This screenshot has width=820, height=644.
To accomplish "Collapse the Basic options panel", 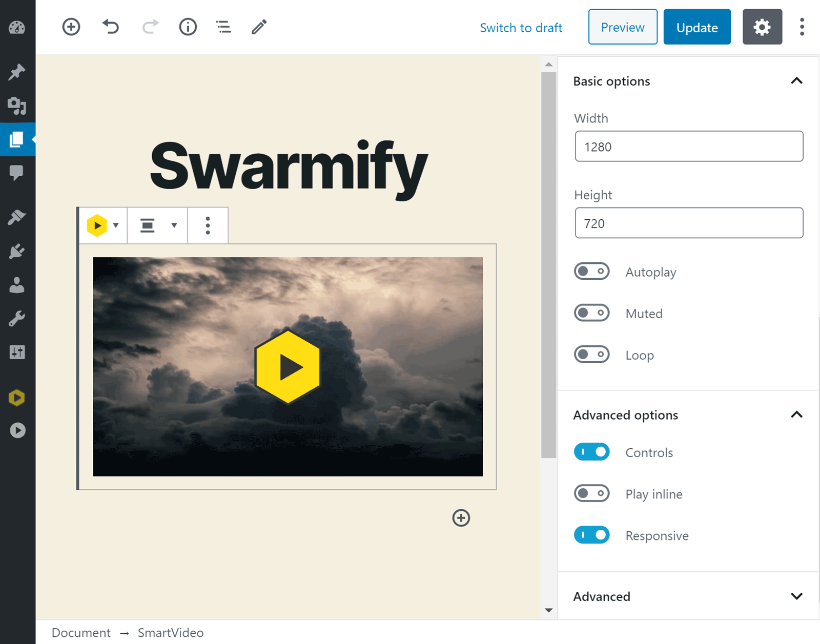I will (688, 81).
